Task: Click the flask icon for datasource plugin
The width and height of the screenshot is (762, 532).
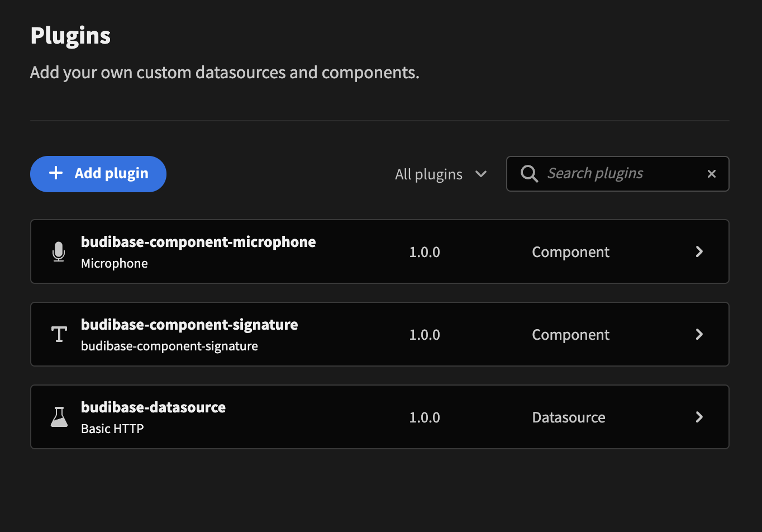Action: tap(59, 417)
